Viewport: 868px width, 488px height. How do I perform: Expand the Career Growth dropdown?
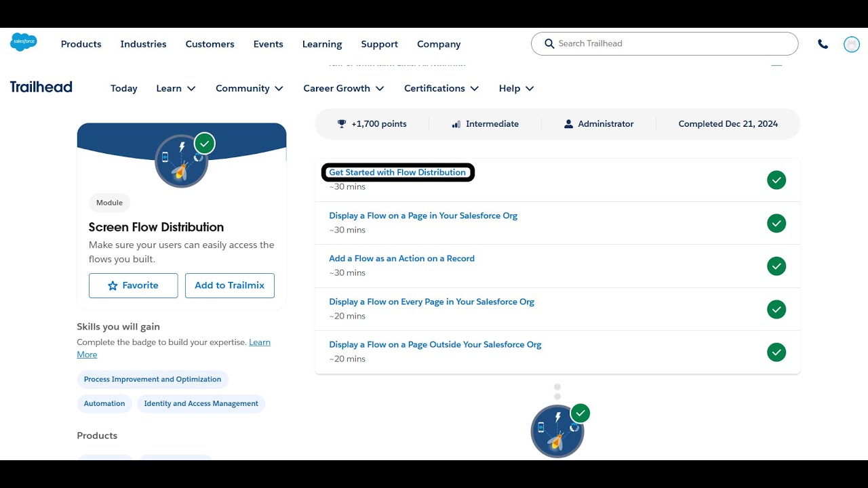[x=344, y=88]
